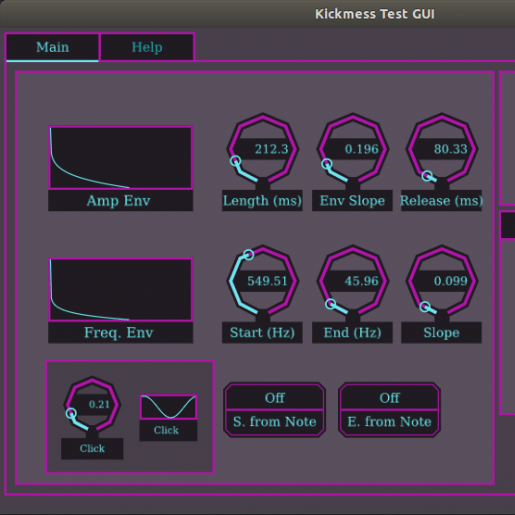This screenshot has width=515, height=515.
Task: Switch to the Main tab
Action: [x=52, y=47]
